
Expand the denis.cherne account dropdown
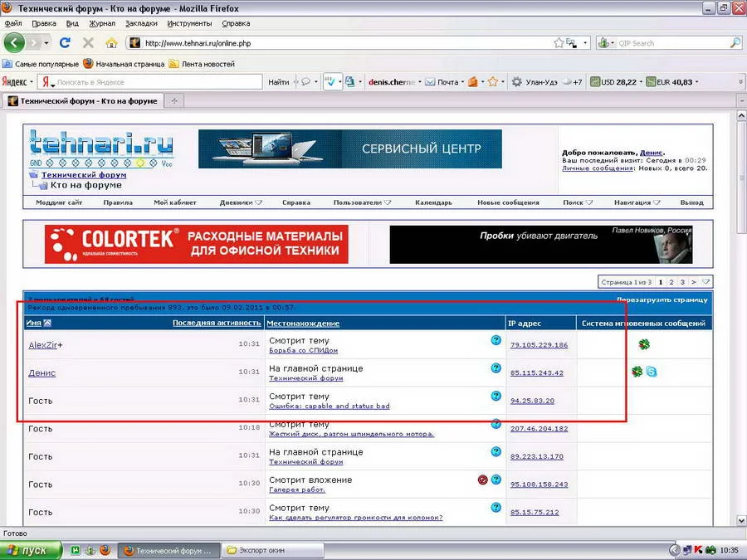(x=420, y=82)
